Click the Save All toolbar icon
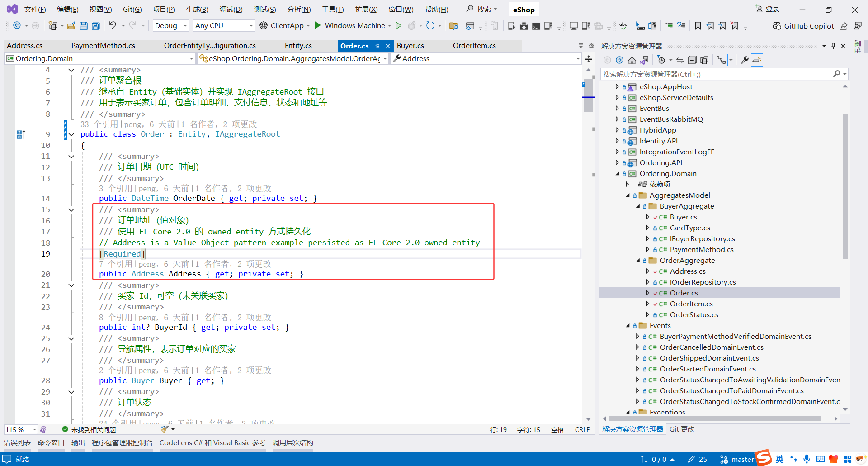Image resolution: width=868 pixels, height=466 pixels. click(x=96, y=26)
